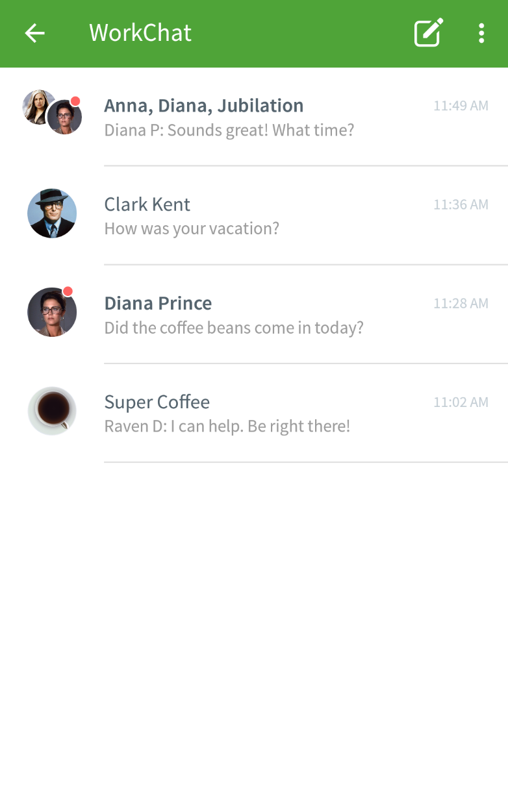Tap the back arrow to exit WorkChat
The height and width of the screenshot is (812, 508).
[34, 33]
